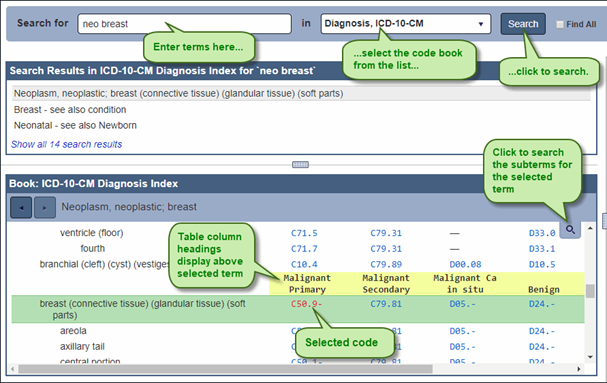The width and height of the screenshot is (607, 383).
Task: Select the ventricle (floor) term
Action: [x=91, y=233]
